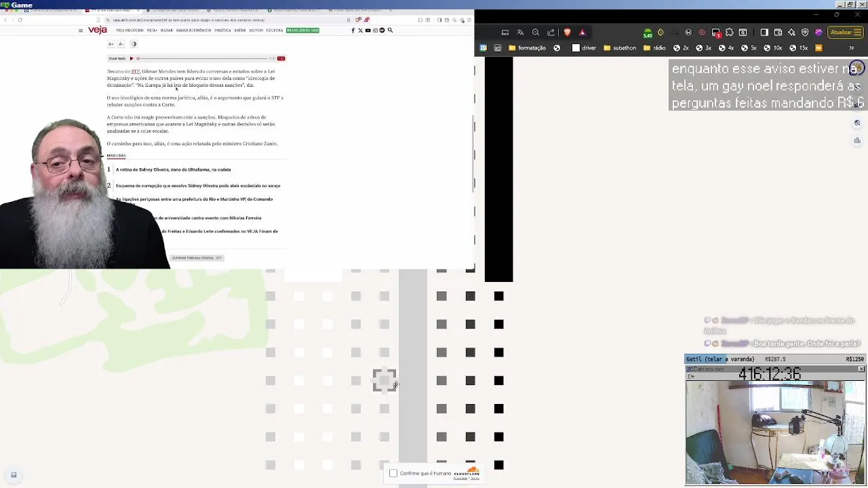This screenshot has width=868, height=488.
Task: Open Veja Negócios section
Action: 130,30
